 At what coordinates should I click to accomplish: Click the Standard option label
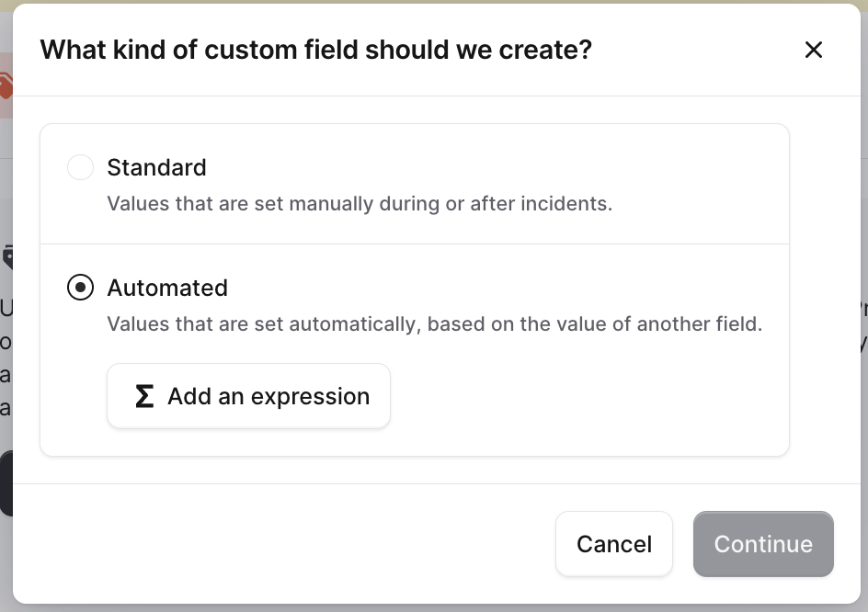156,167
